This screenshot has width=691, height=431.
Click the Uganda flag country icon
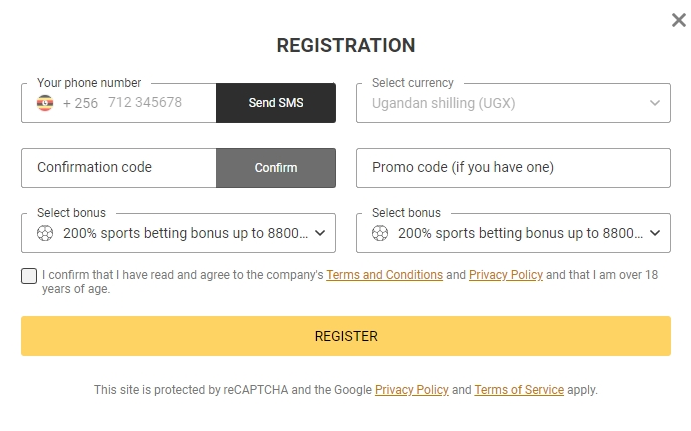click(x=45, y=103)
